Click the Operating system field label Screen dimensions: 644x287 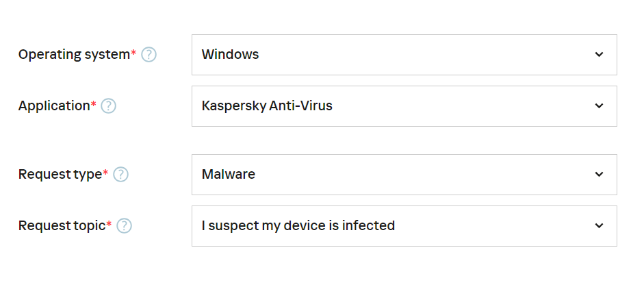(73, 55)
